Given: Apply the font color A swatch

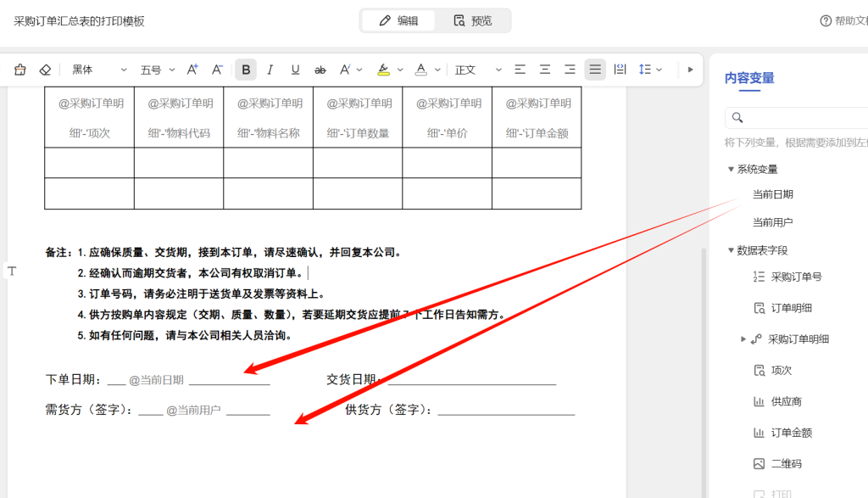Looking at the screenshot, I should tap(420, 70).
